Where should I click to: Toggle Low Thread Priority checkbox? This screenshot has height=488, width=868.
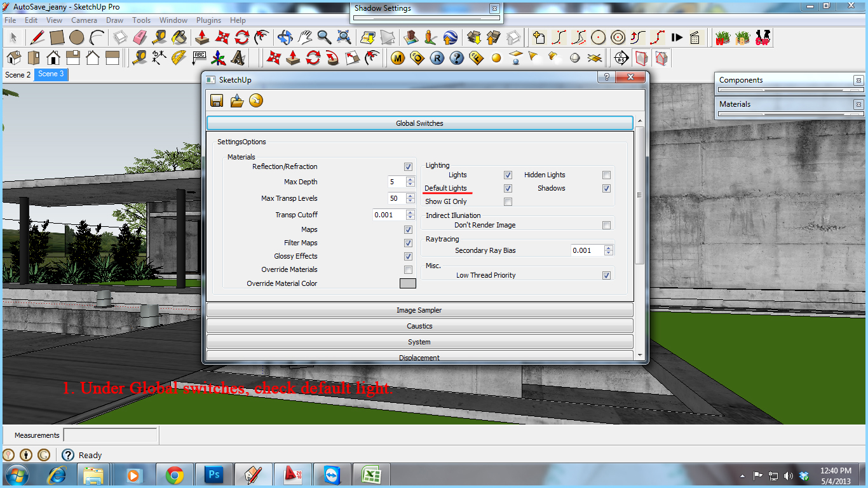(606, 276)
